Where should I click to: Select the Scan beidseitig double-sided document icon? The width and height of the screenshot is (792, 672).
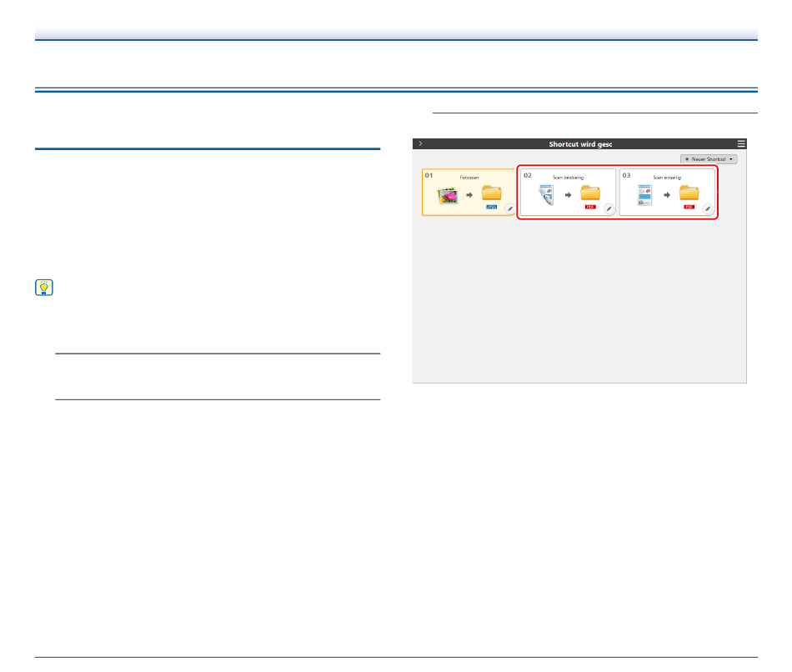[x=546, y=195]
